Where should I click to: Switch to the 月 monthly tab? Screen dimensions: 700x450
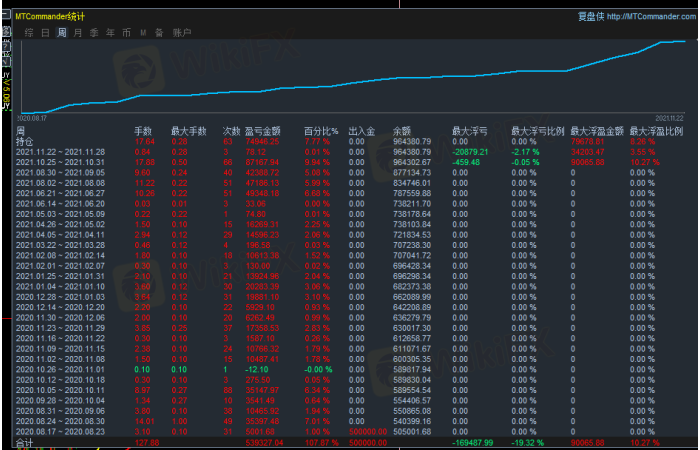pos(78,33)
